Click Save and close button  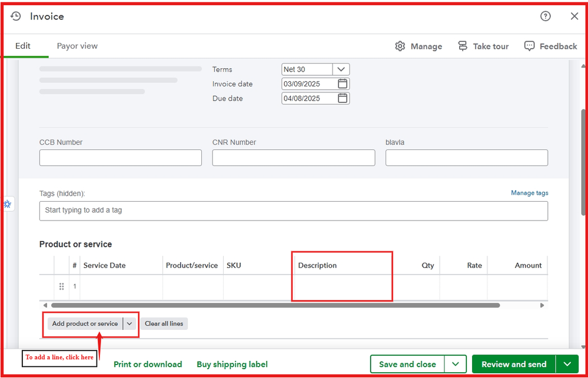pos(407,364)
